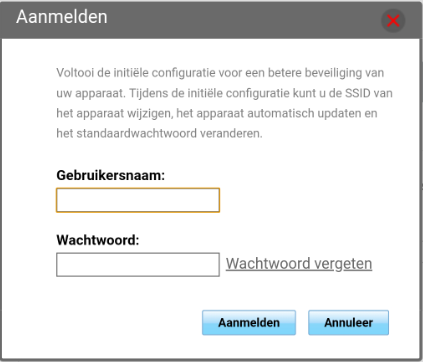
Task: Click the initial configuration description paragraph
Action: coord(224,103)
